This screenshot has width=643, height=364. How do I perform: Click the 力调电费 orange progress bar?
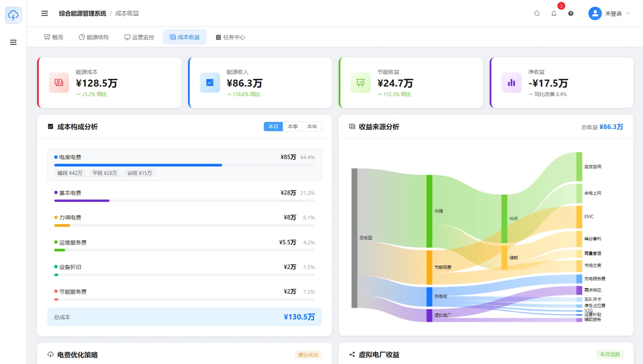[x=62, y=225]
